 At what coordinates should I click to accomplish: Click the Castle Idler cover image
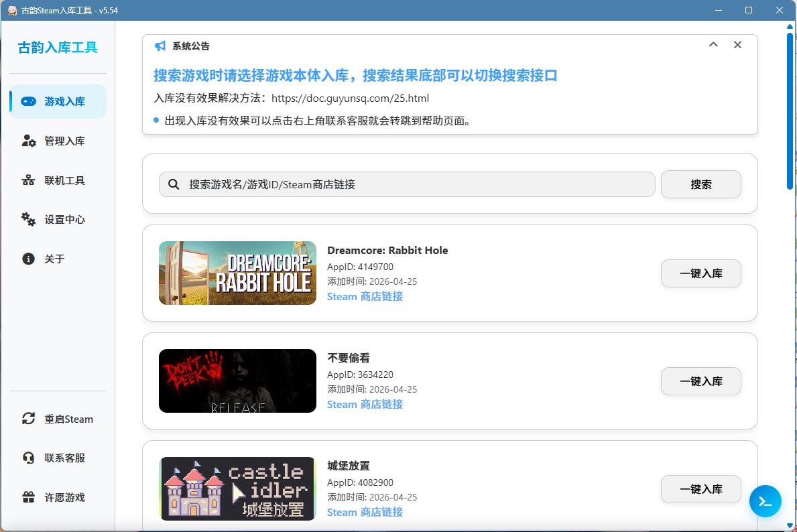click(237, 488)
